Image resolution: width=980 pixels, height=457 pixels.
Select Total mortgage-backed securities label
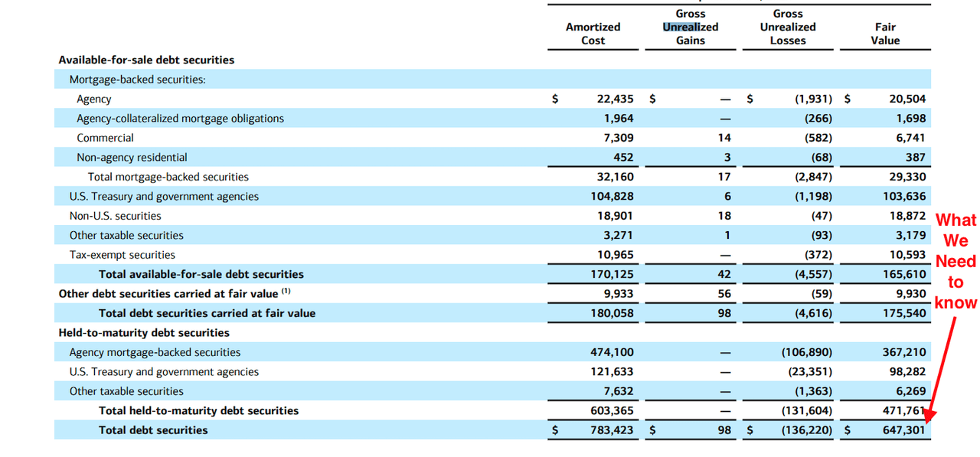pyautogui.click(x=168, y=177)
